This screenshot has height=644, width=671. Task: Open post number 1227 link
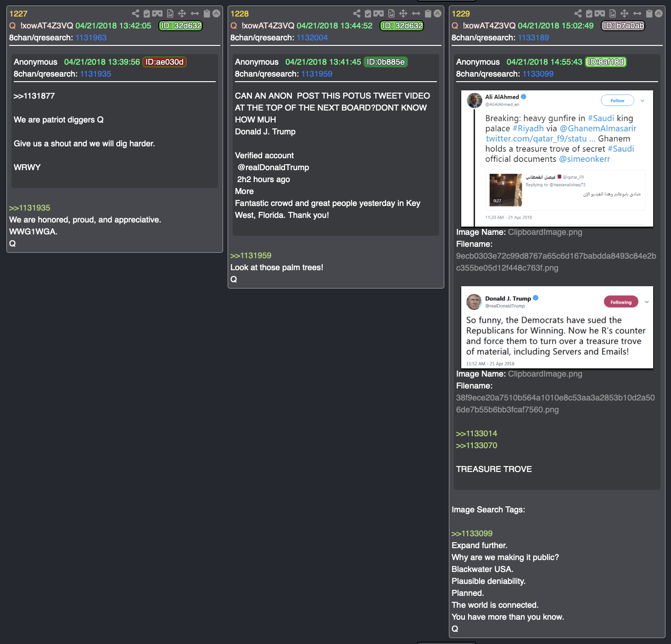(x=18, y=14)
